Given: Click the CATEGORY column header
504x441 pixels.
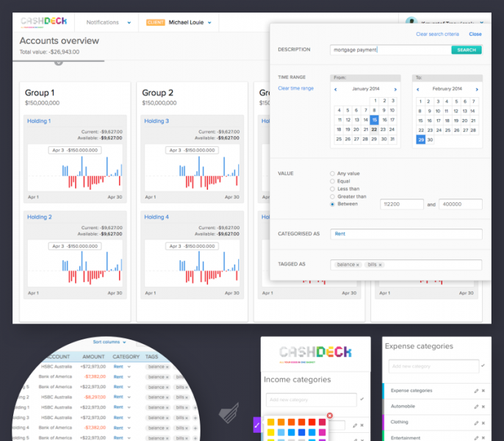Looking at the screenshot, I should point(126,356).
